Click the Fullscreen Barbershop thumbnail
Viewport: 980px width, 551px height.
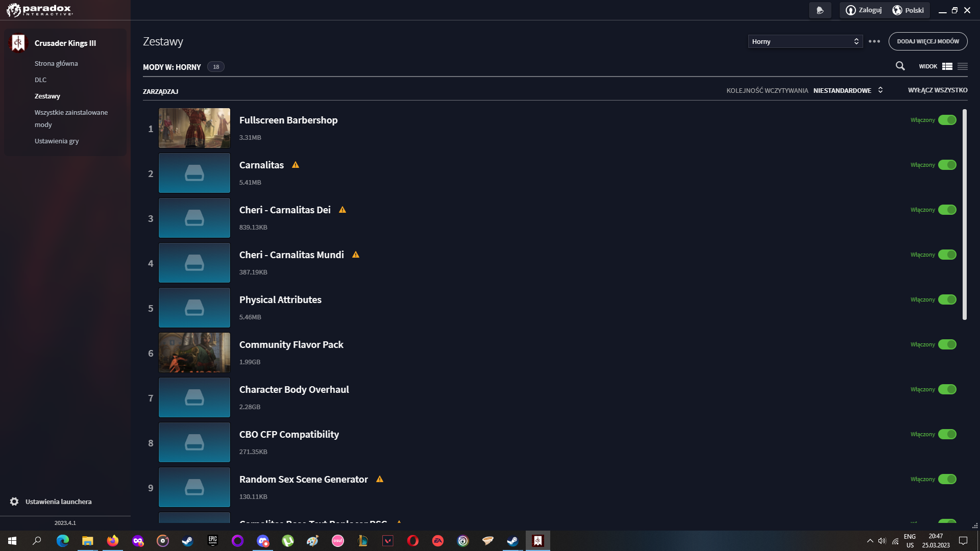pyautogui.click(x=194, y=128)
